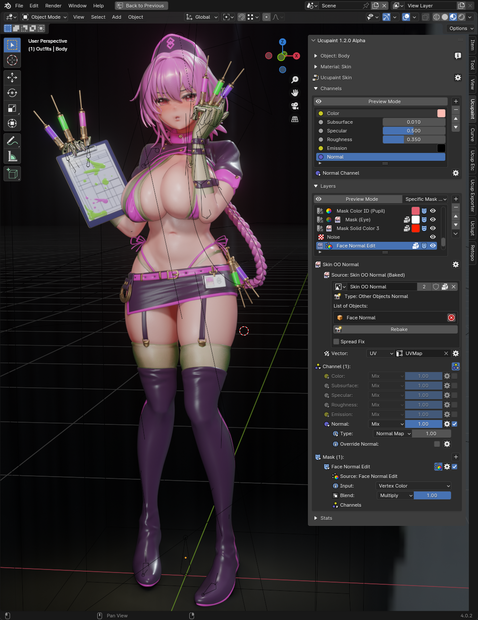Enable the Spread Fix checkbox

point(336,342)
